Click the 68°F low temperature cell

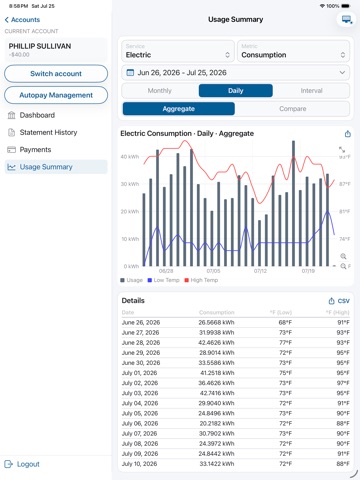tap(285, 323)
